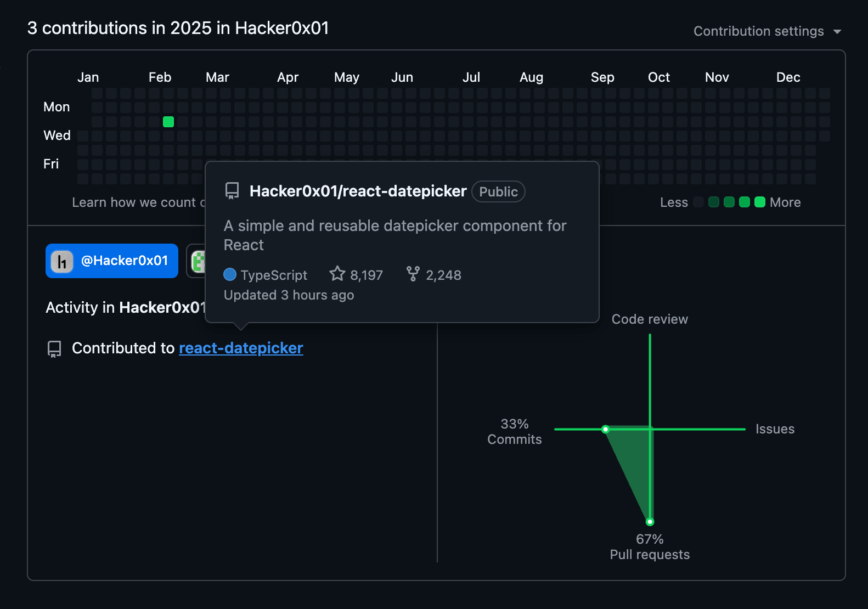Click the Pull requests data point on chart
This screenshot has height=609, width=868.
coord(650,522)
